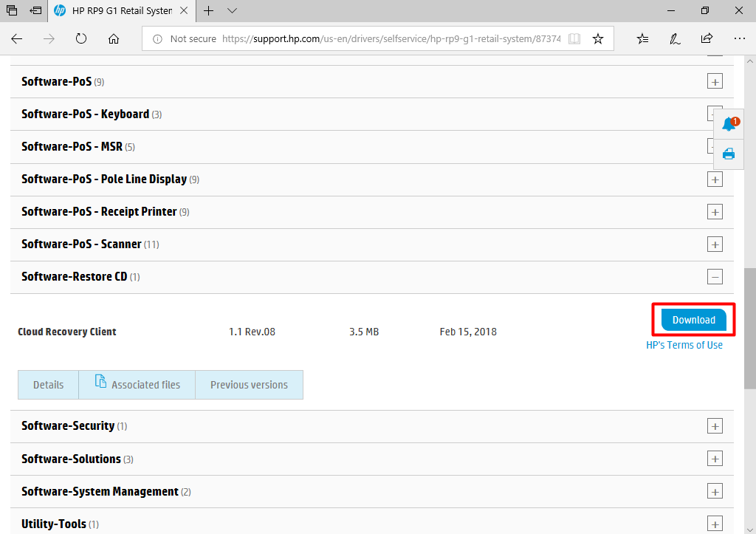This screenshot has height=534, width=756.
Task: Expand the Software-Solutions section
Action: [x=715, y=459]
